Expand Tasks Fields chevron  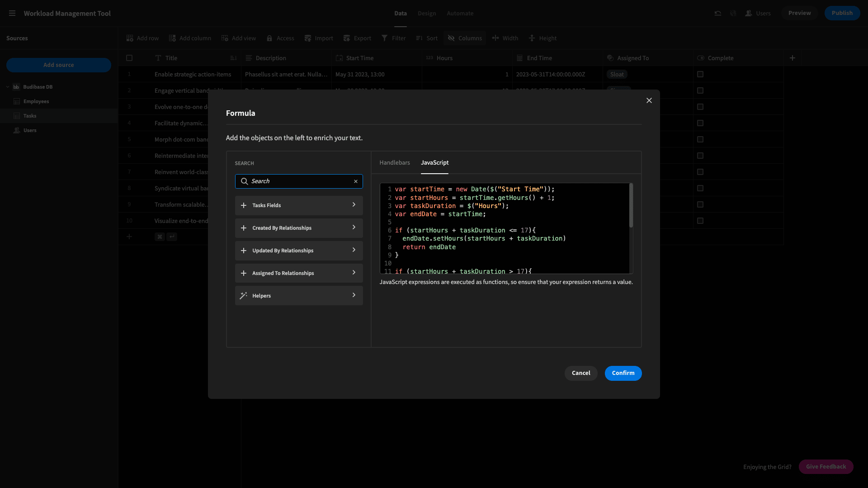(x=354, y=205)
